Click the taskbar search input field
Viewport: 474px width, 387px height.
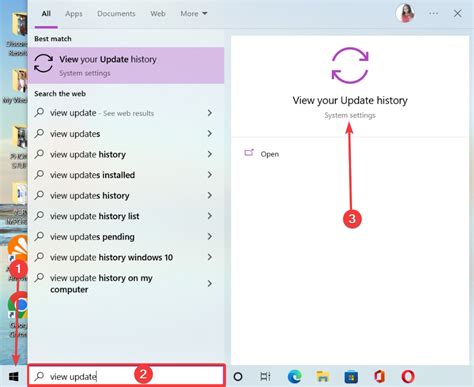coord(126,376)
